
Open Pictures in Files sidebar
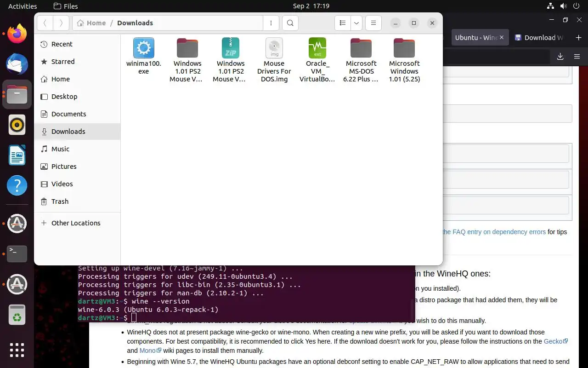tap(77, 167)
